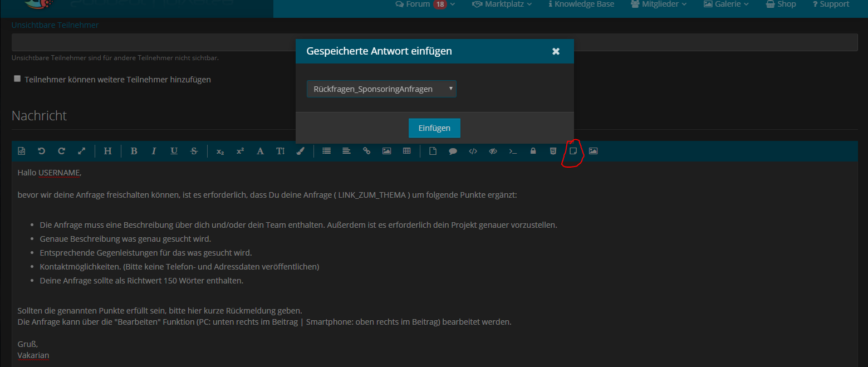
Task: Click the speech bubble quote icon
Action: pyautogui.click(x=453, y=151)
